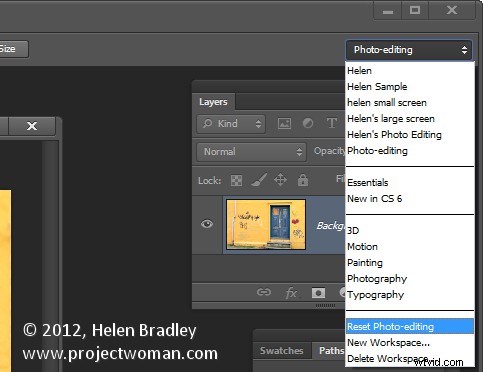Switch to the Motion workspace
This screenshot has width=483, height=372.
pyautogui.click(x=410, y=247)
